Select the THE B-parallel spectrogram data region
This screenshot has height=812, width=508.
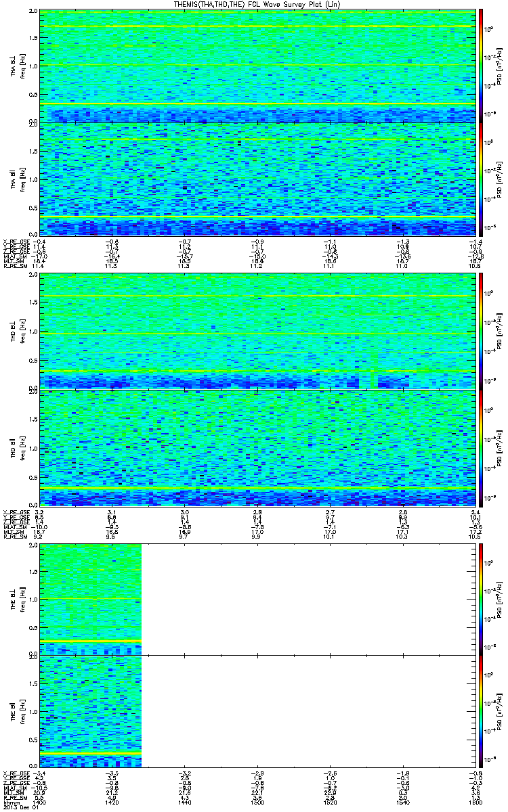pos(90,710)
